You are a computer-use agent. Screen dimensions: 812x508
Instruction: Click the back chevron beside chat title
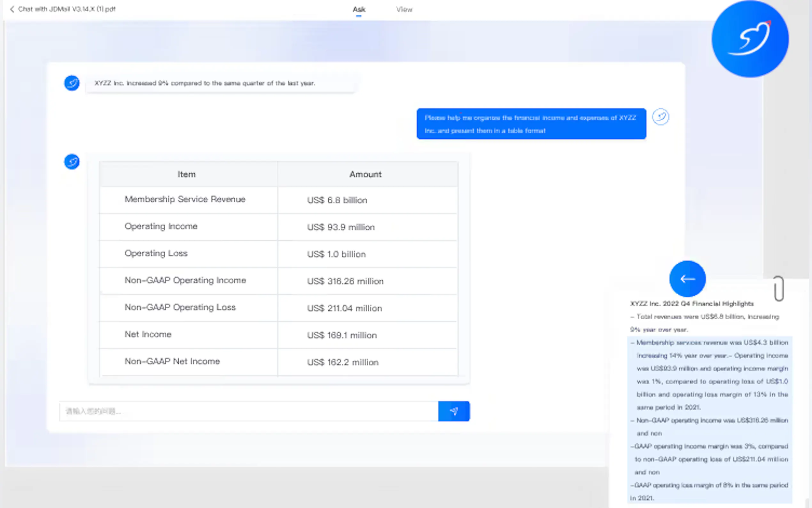[12, 9]
